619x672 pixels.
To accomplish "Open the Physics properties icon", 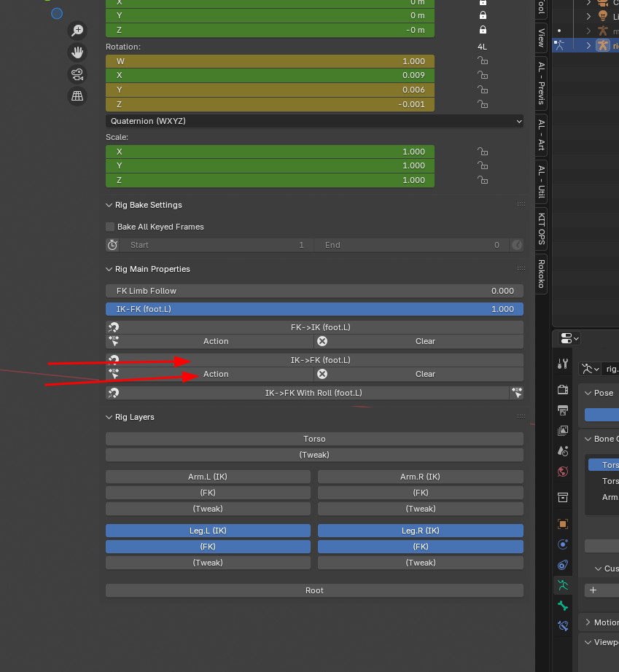I will (x=563, y=544).
